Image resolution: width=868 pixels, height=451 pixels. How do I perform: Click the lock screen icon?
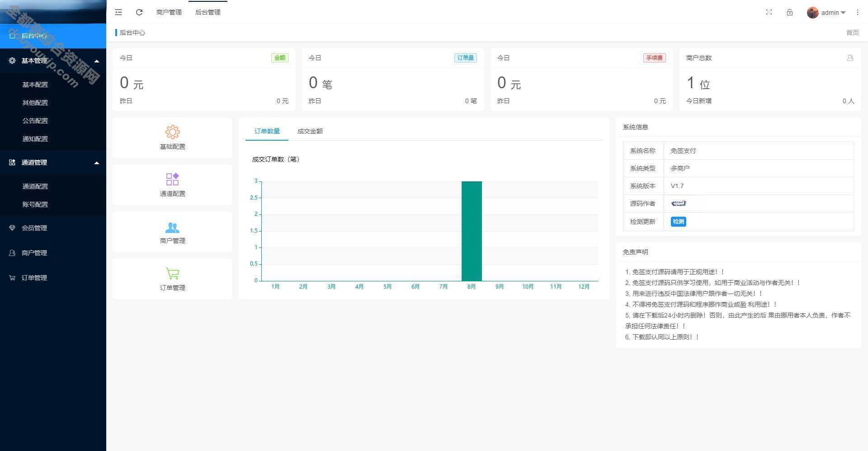(x=790, y=12)
